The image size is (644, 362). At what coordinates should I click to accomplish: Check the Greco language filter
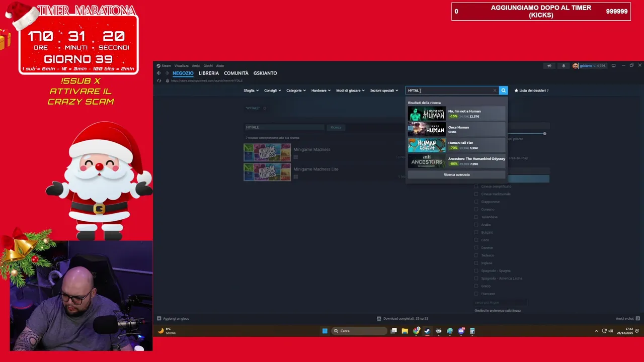coord(476,286)
